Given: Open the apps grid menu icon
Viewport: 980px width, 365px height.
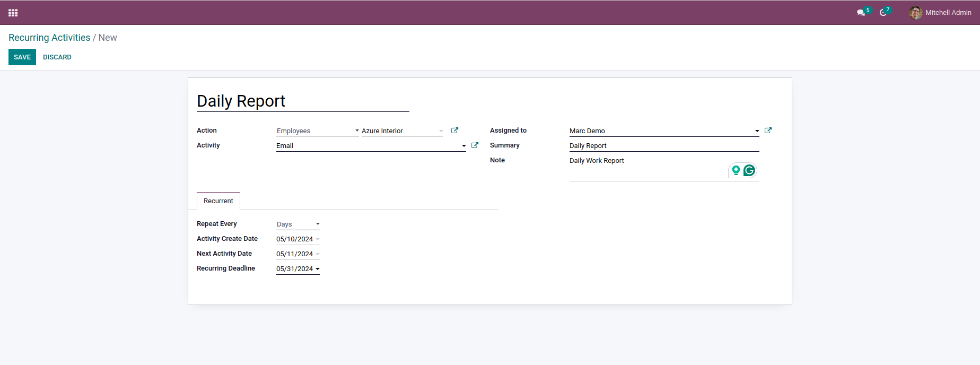Looking at the screenshot, I should [x=13, y=13].
